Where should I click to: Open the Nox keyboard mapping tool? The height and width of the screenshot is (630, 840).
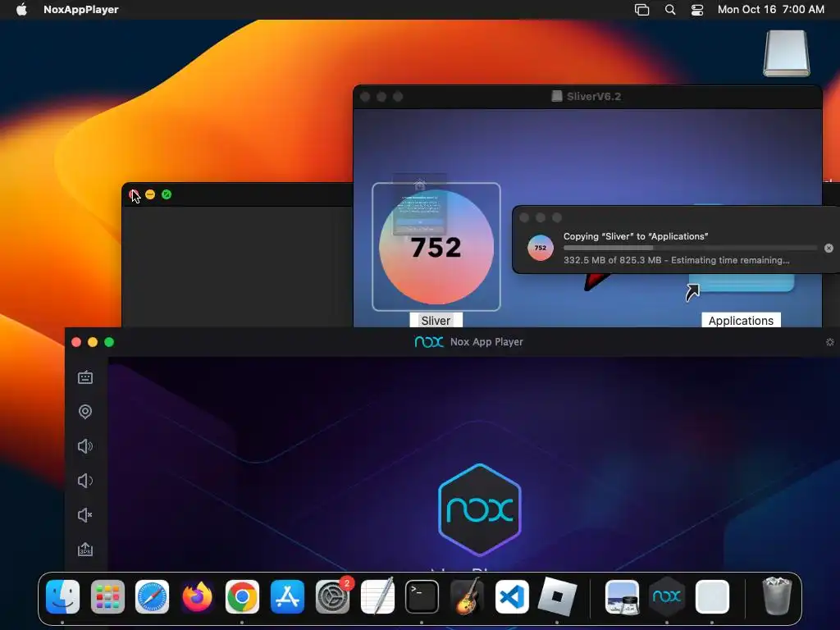coord(85,377)
